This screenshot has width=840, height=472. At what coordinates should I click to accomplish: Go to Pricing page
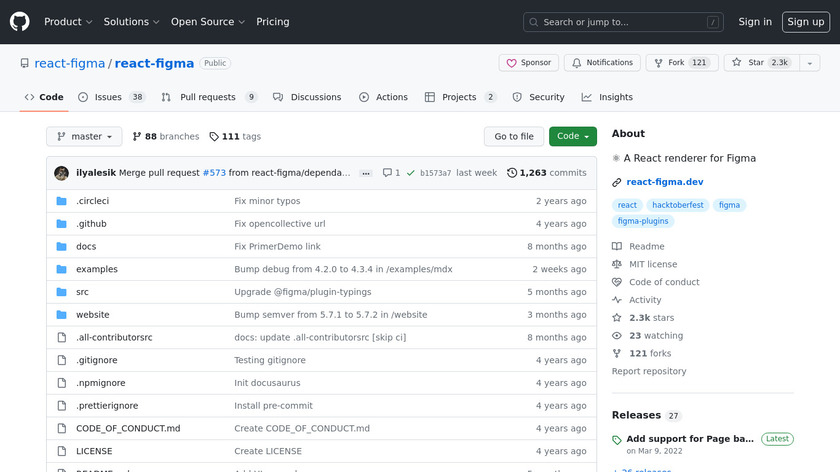click(x=273, y=22)
